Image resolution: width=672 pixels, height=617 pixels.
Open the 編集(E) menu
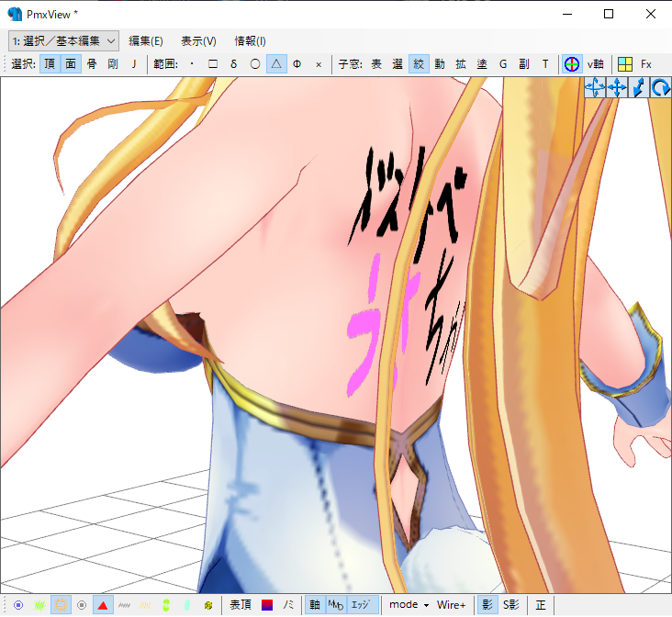[x=146, y=41]
